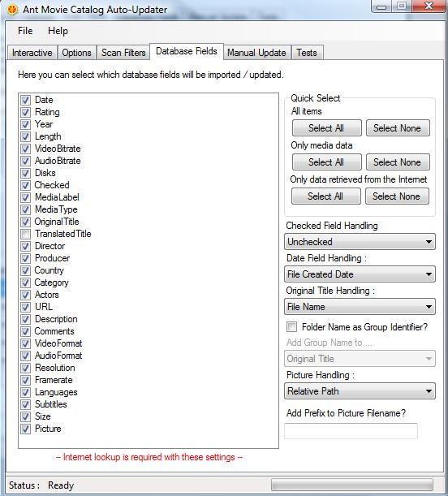Viewport: 448px width, 496px height.
Task: Uncheck the Director checkbox
Action: coord(26,247)
